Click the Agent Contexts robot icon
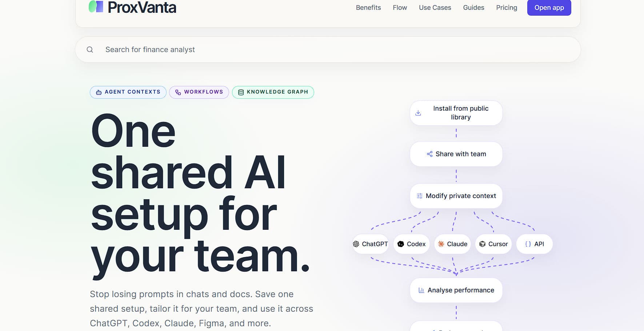Viewport: 644px width, 331px height. tap(99, 92)
